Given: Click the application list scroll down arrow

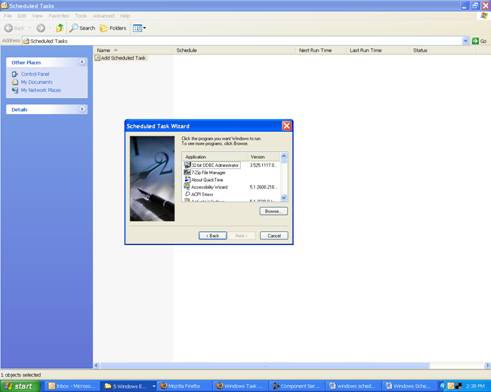Looking at the screenshot, I should [284, 198].
